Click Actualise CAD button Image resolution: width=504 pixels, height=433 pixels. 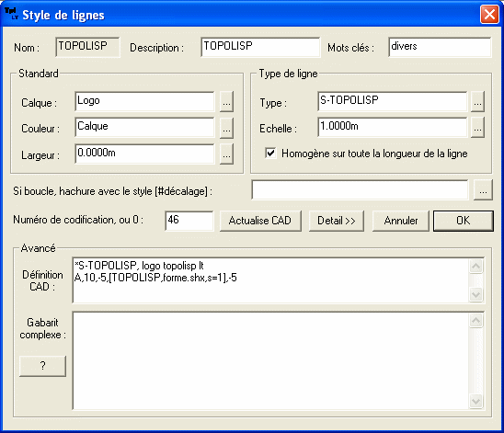pos(260,221)
